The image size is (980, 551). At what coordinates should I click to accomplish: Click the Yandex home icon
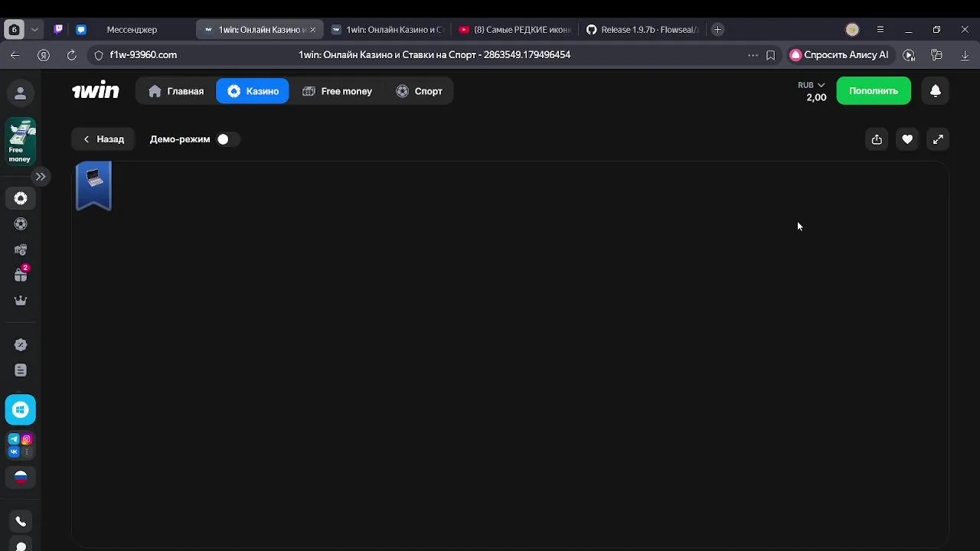[44, 55]
